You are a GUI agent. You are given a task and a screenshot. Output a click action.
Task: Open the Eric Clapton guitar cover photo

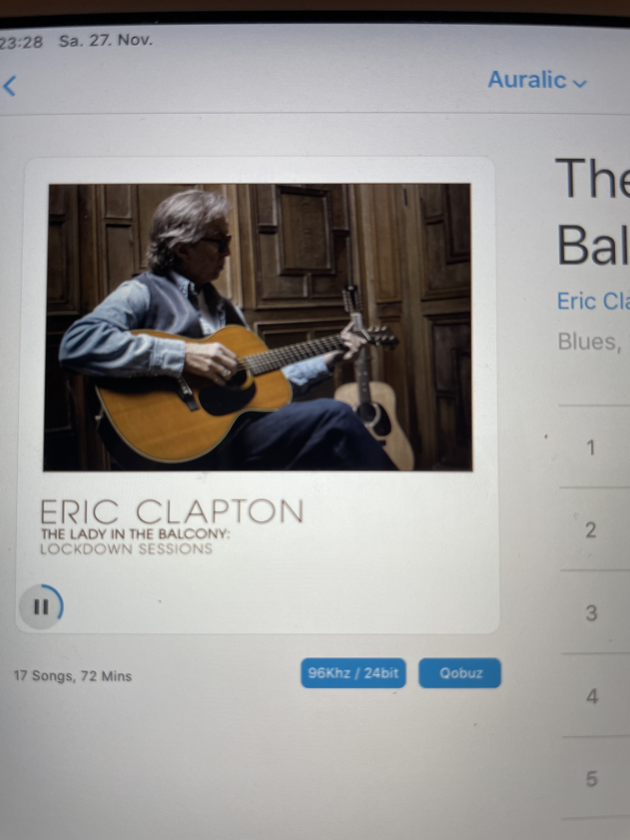(x=258, y=327)
